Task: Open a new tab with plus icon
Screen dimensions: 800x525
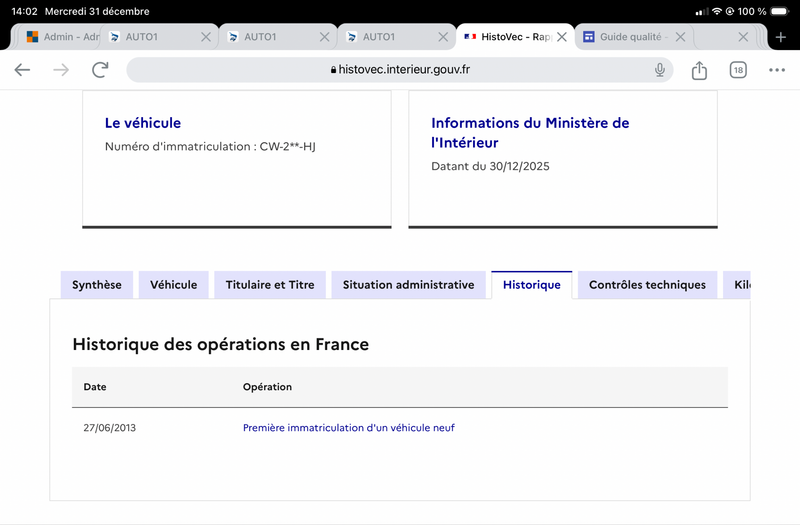Action: pyautogui.click(x=781, y=37)
